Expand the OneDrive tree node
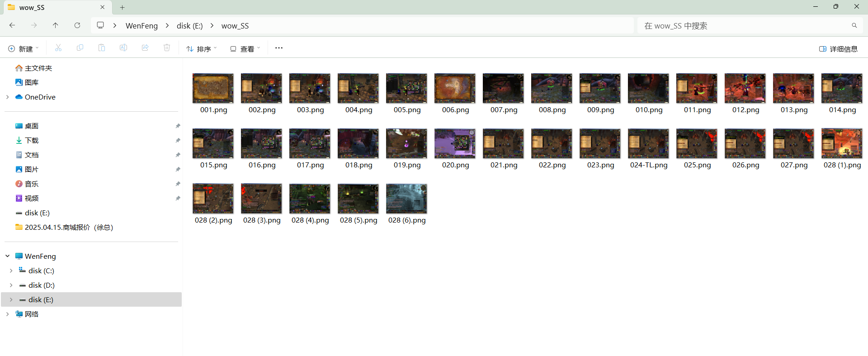Image resolution: width=868 pixels, height=356 pixels. pos(7,97)
